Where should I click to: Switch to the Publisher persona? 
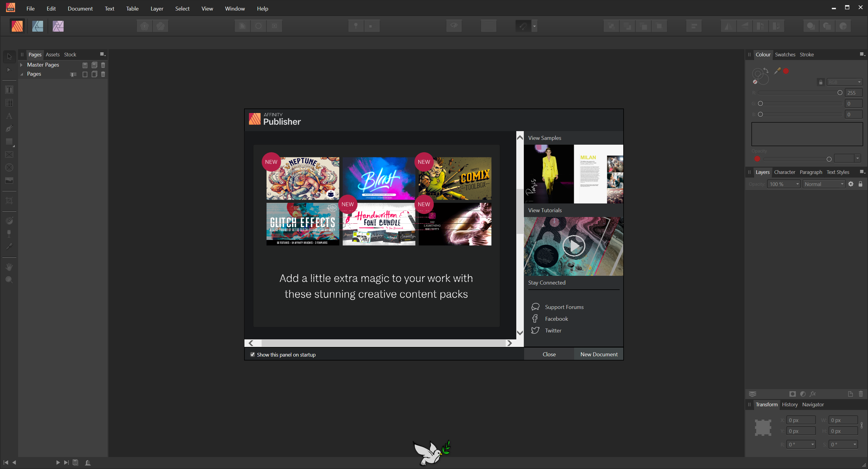17,26
